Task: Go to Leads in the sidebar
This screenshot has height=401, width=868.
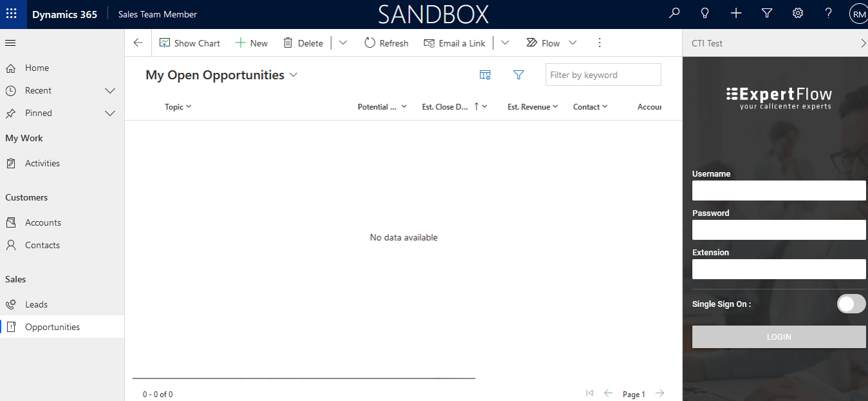Action: click(x=36, y=304)
